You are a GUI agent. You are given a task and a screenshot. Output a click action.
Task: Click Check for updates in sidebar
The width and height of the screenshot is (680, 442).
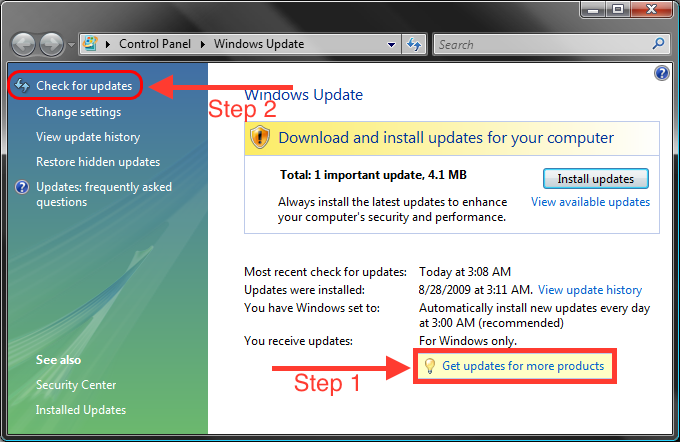coord(83,86)
